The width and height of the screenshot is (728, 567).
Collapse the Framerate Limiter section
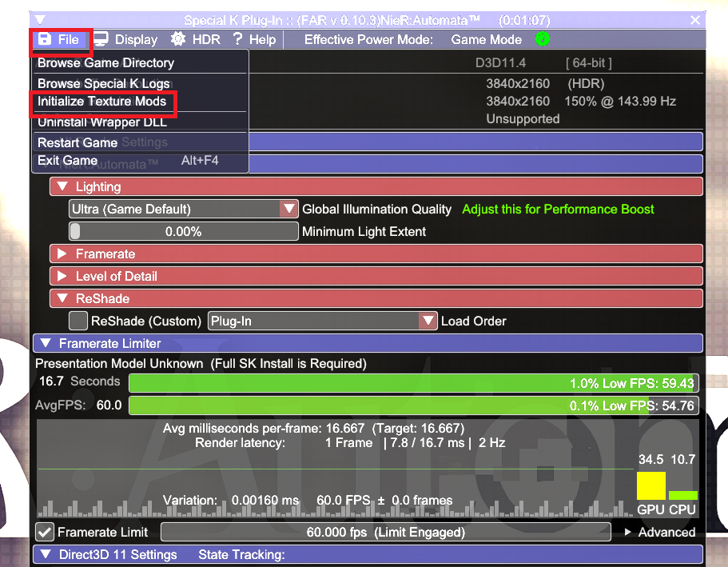pyautogui.click(x=368, y=343)
